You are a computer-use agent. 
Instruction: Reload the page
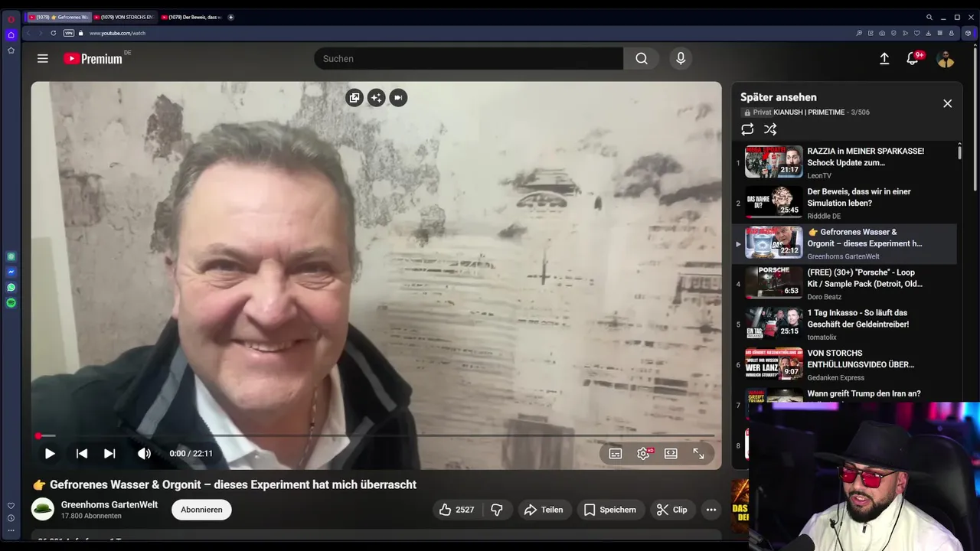pos(53,33)
